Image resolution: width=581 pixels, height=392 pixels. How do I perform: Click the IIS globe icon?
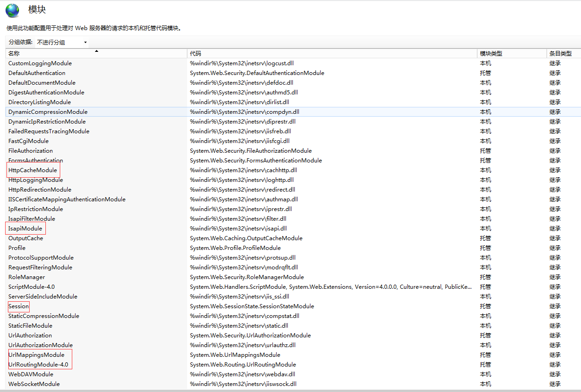coord(12,10)
